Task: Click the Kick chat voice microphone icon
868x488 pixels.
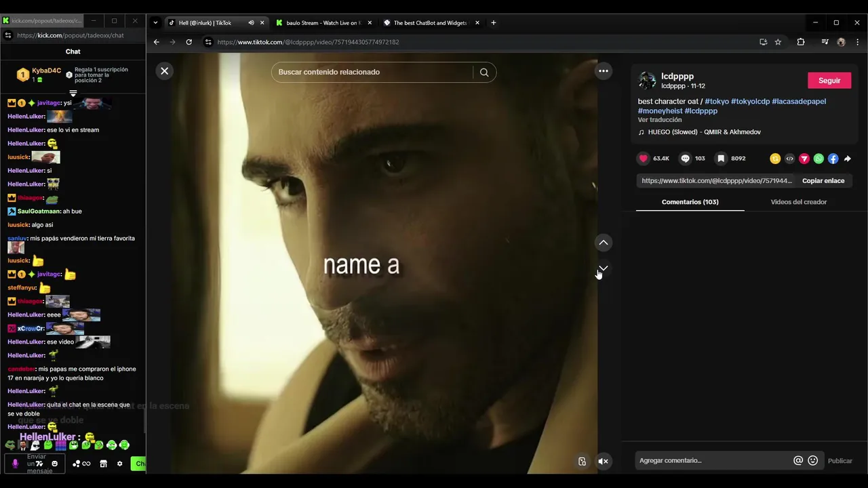Action: point(15,464)
